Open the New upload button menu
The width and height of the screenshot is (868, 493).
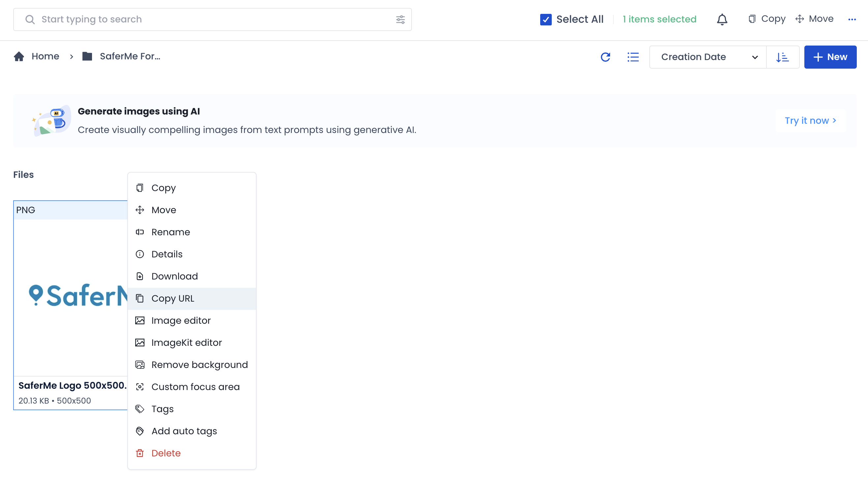click(830, 57)
